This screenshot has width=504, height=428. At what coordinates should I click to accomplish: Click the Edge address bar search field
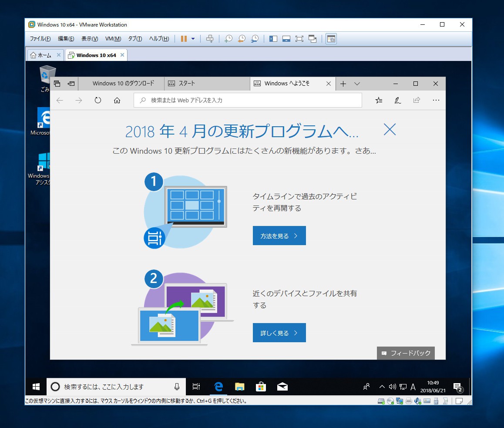248,100
